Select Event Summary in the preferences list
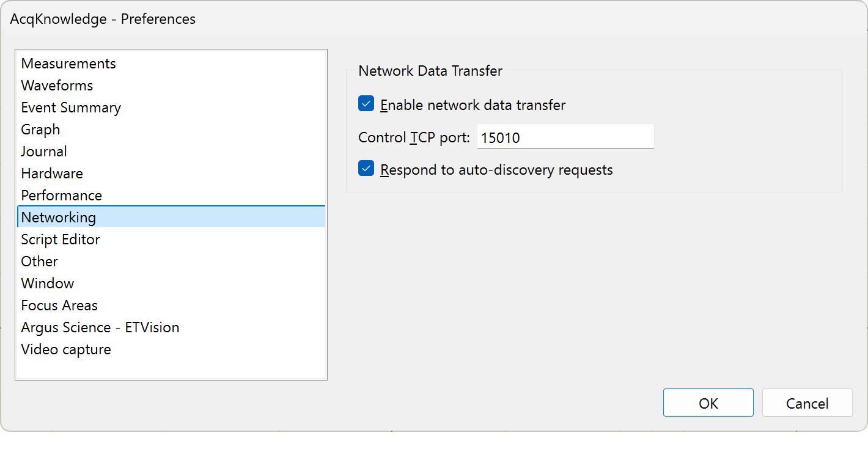This screenshot has height=452, width=868. coord(71,107)
